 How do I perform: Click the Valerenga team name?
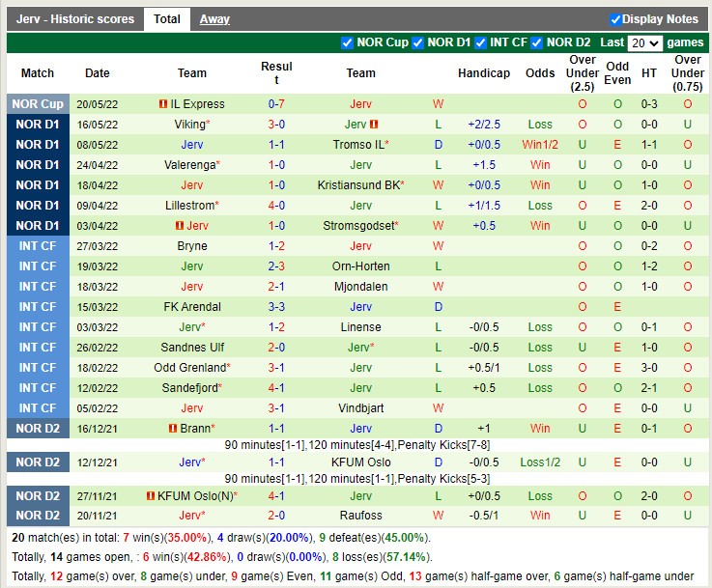189,165
